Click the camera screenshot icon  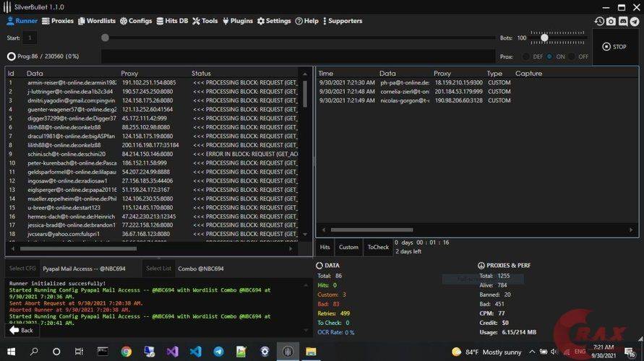(611, 22)
